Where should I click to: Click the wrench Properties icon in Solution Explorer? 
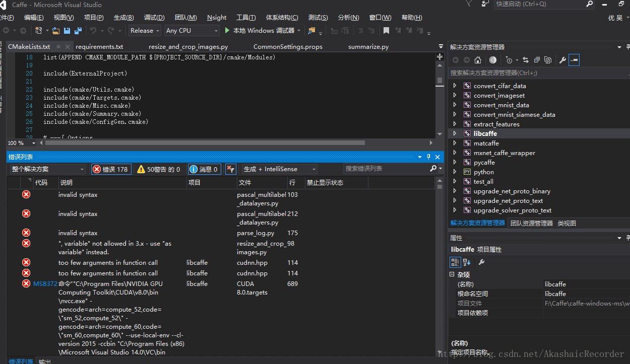coord(562,60)
